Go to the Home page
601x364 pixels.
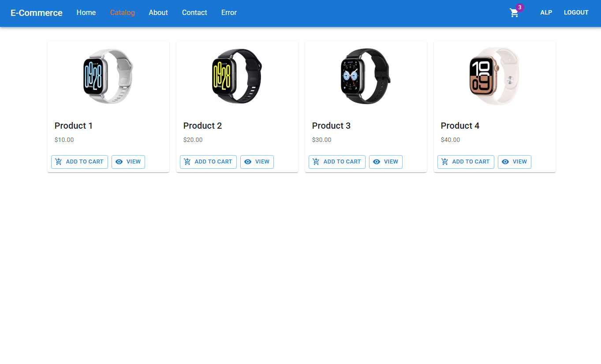86,13
